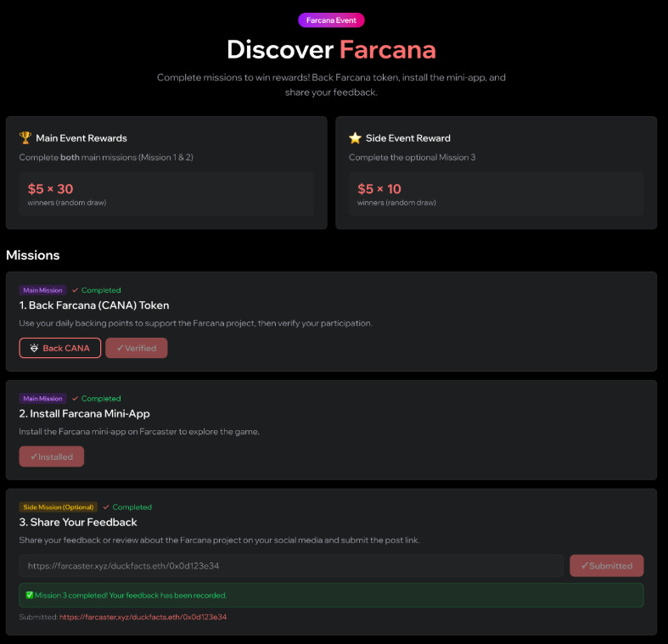Click the Completed checkmark icon on mission 3

pos(106,507)
